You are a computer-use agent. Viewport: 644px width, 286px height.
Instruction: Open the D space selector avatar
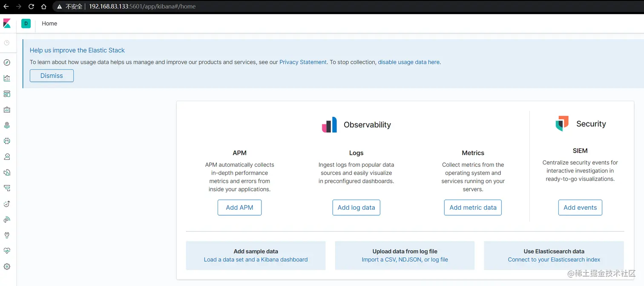click(x=26, y=23)
